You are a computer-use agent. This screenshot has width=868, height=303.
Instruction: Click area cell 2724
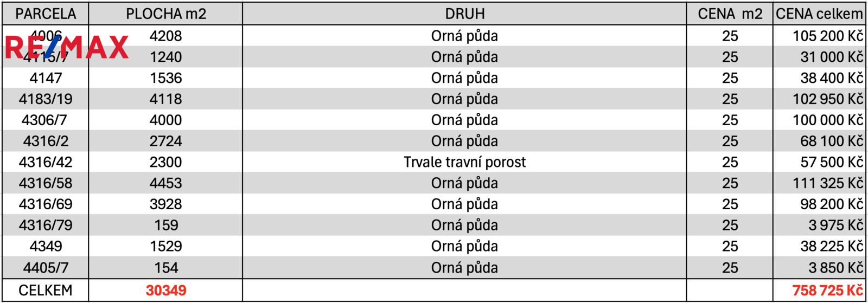click(166, 141)
